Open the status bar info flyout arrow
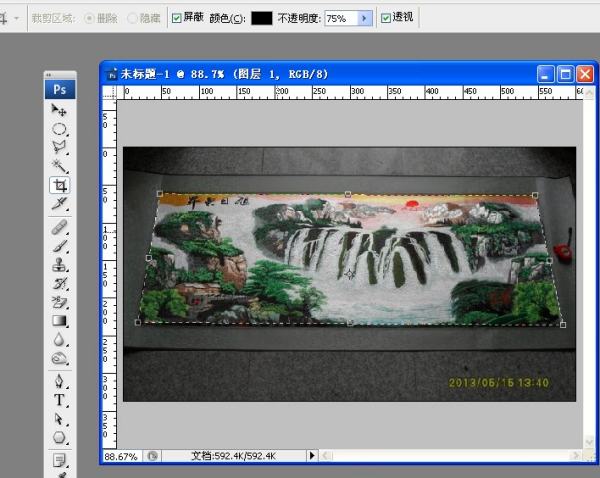The height and width of the screenshot is (478, 600). point(311,456)
